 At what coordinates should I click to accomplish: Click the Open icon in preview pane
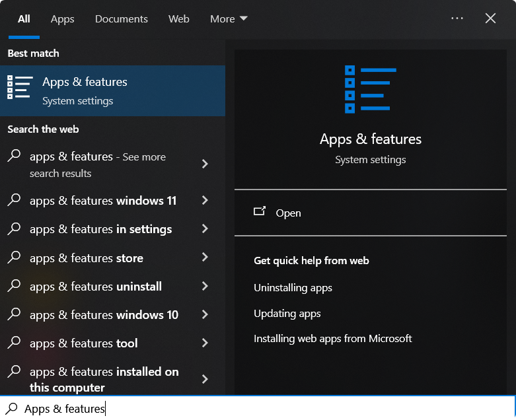click(260, 211)
